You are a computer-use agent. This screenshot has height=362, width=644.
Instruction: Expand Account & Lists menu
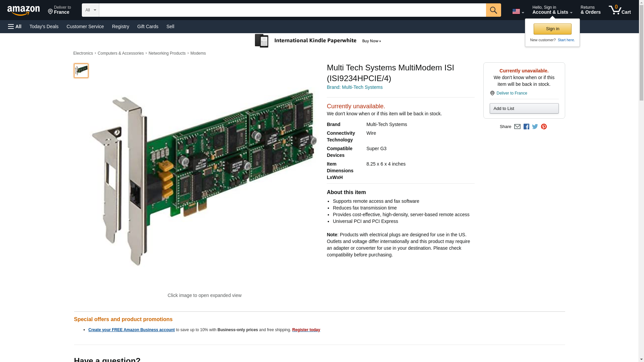coord(552,10)
